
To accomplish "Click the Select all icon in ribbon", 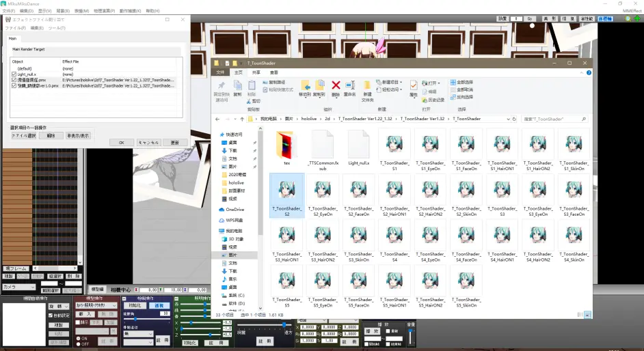I will click(453, 82).
